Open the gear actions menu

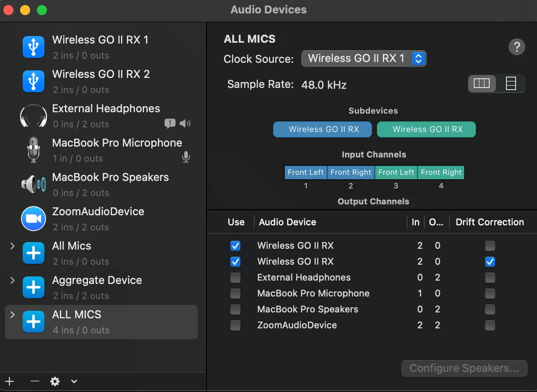tap(55, 382)
